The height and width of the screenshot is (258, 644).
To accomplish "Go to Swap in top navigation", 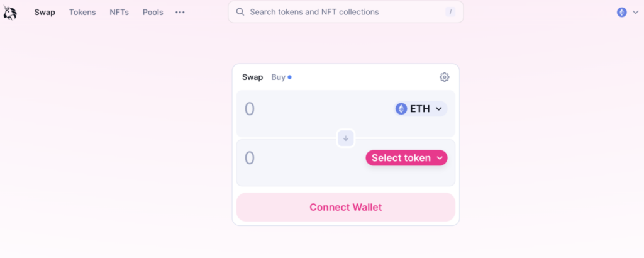I will (45, 12).
